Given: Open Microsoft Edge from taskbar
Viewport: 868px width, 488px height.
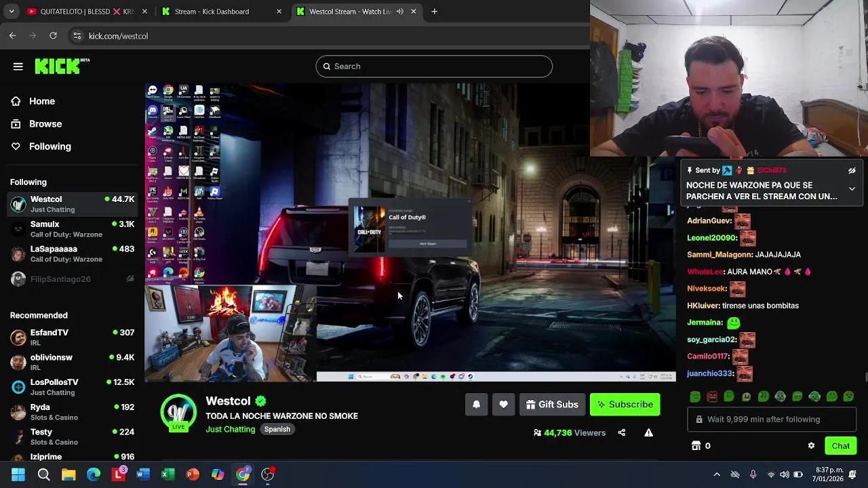Looking at the screenshot, I should 94,474.
